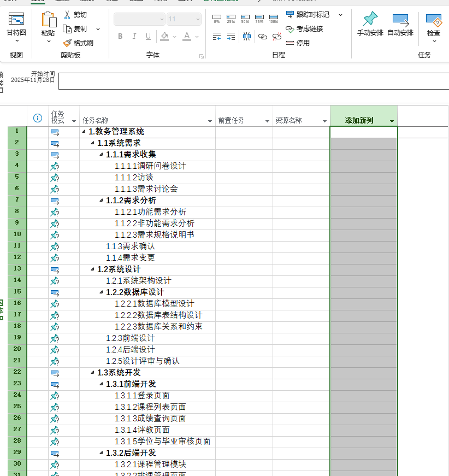Viewport: 449px width, 476px height.
Task: Click the predecessor cell of 1.1.4需求变更
Action: [x=244, y=258]
